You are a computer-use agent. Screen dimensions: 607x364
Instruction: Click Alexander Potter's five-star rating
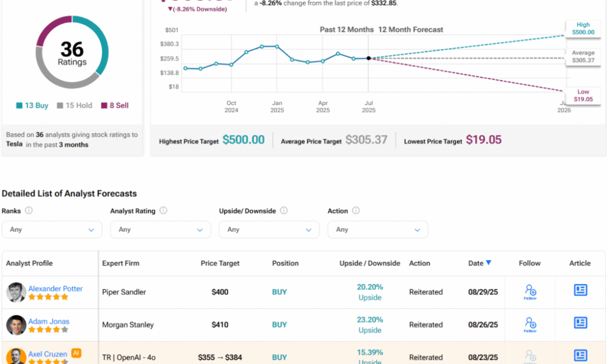point(48,297)
